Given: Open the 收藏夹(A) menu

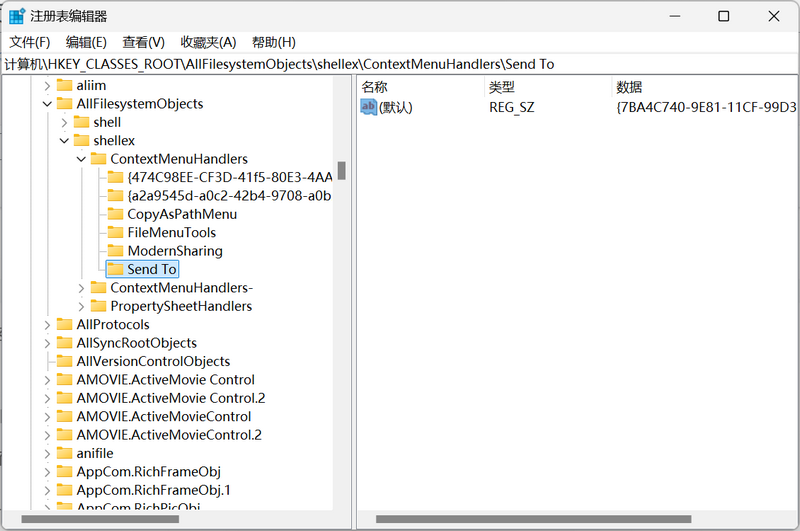Looking at the screenshot, I should (x=208, y=42).
